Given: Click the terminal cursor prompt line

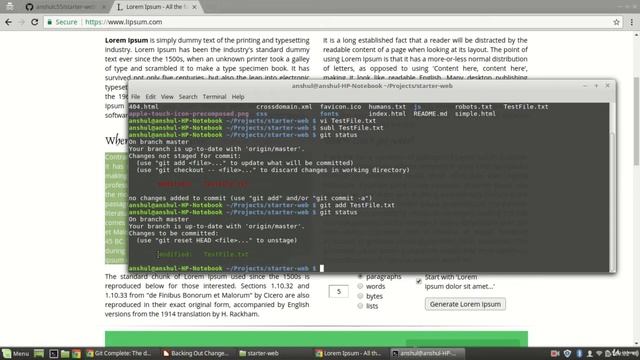Looking at the screenshot, I should [x=227, y=268].
